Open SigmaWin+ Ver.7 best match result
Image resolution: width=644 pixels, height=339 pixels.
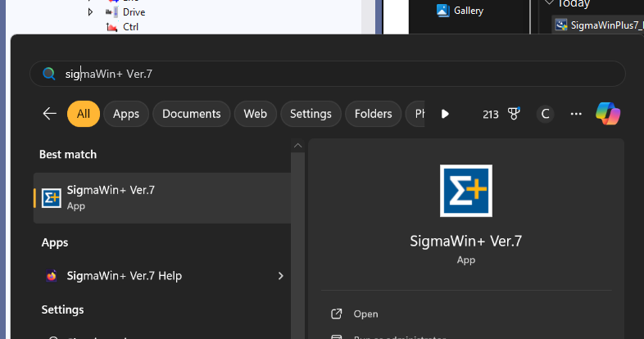(162, 198)
